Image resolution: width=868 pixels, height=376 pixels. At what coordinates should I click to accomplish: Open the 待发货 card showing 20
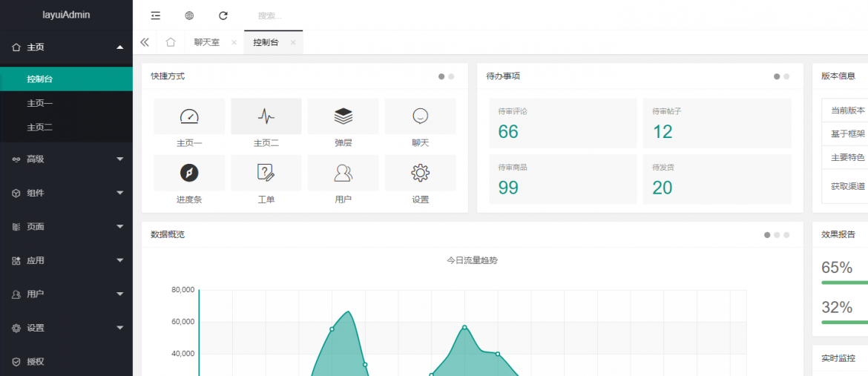pyautogui.click(x=717, y=179)
